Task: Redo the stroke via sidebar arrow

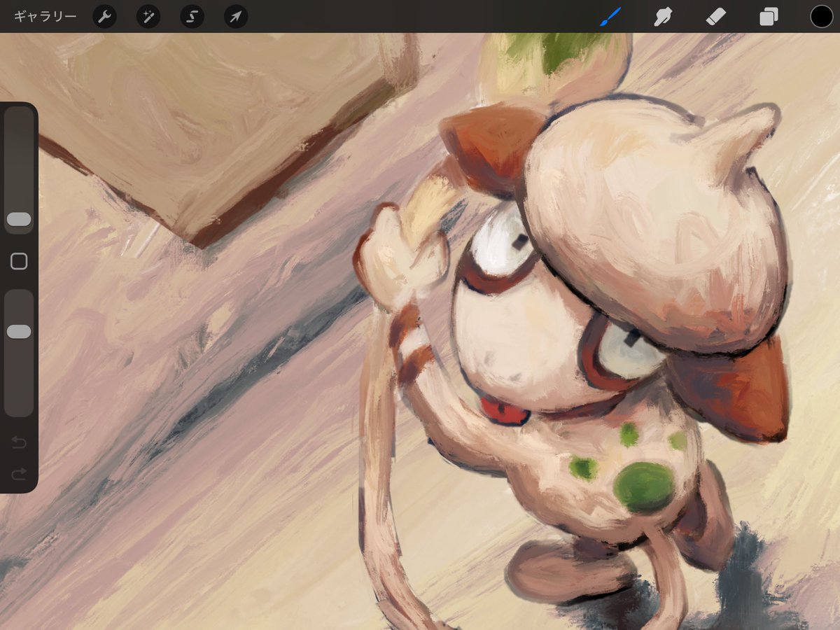Action: tap(19, 474)
